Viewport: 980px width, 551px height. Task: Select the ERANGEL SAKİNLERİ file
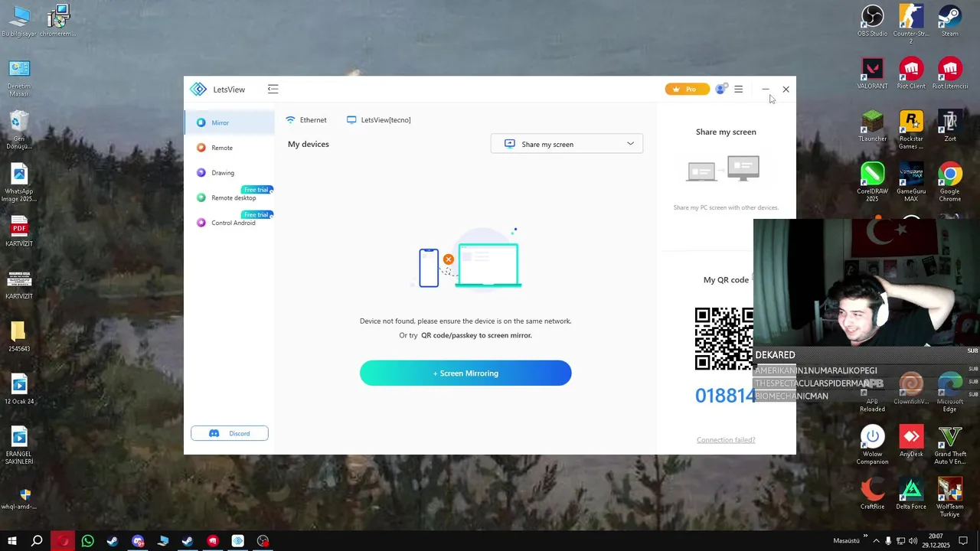point(19,445)
